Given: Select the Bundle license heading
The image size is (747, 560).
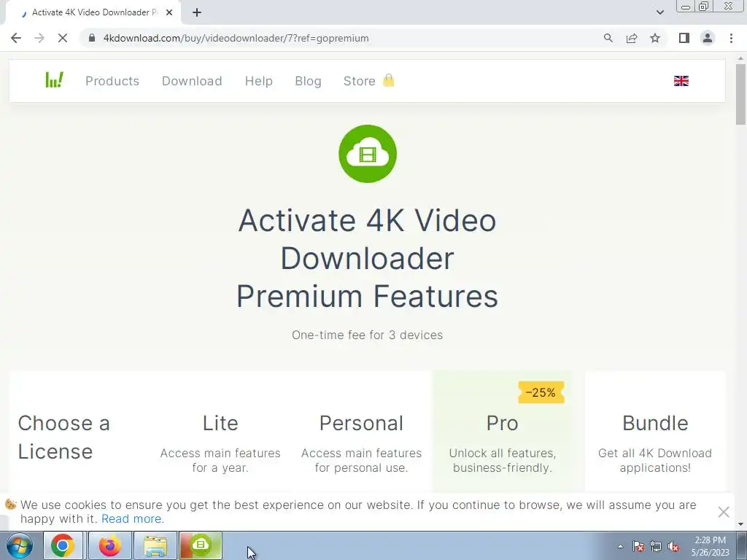Looking at the screenshot, I should coord(655,423).
